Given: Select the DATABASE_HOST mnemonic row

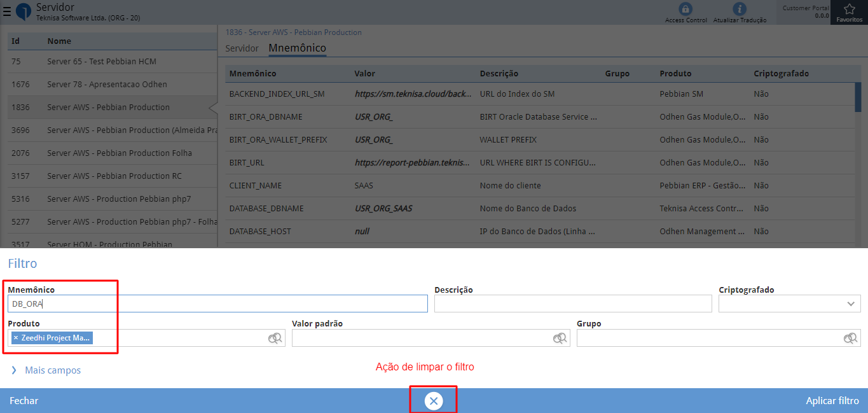Looking at the screenshot, I should (540, 232).
